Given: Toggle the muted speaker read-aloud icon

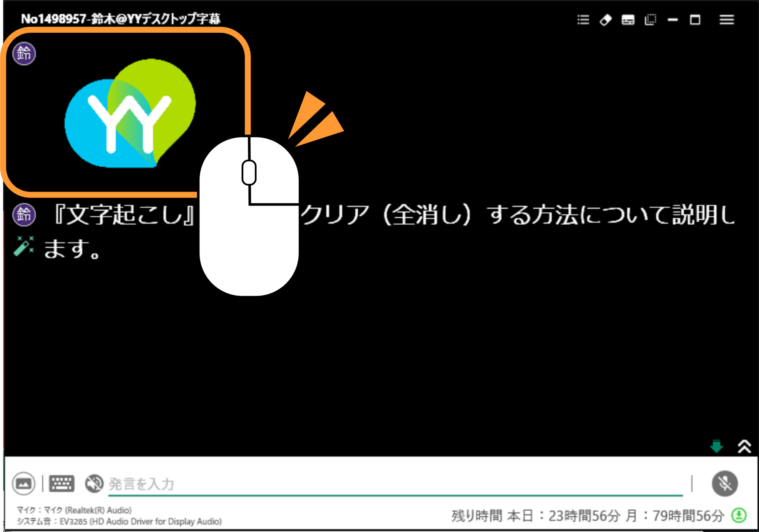Looking at the screenshot, I should 94,484.
